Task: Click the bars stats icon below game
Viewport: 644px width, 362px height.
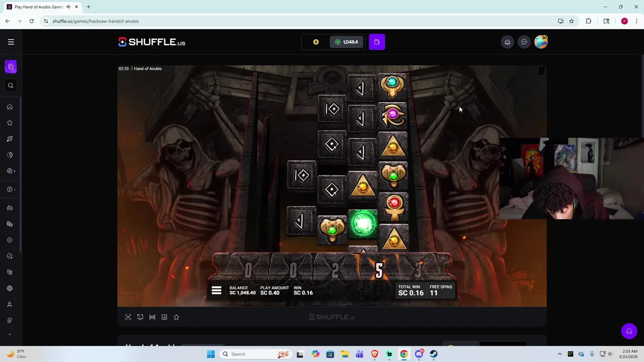Action: click(152, 317)
